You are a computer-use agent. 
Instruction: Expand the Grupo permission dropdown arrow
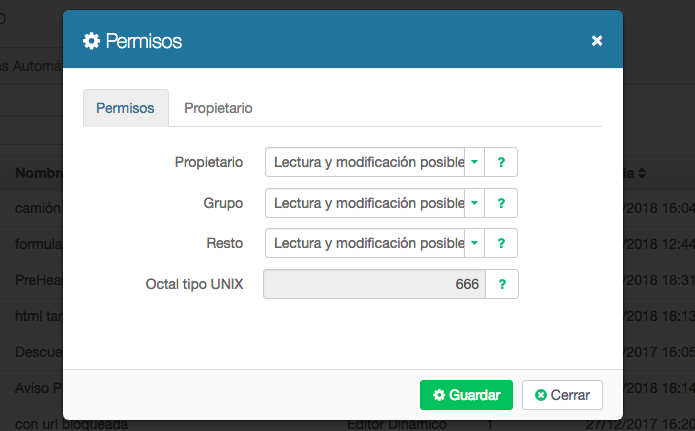click(474, 203)
